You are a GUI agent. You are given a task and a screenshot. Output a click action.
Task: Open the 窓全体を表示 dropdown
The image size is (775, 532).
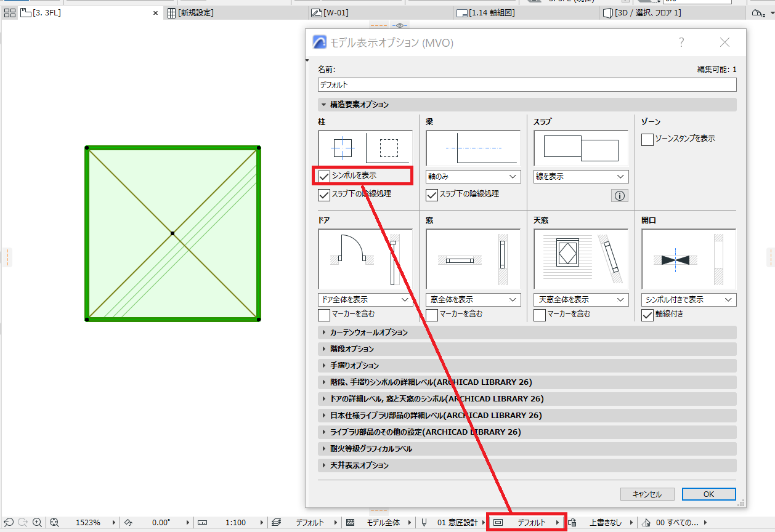pos(473,300)
